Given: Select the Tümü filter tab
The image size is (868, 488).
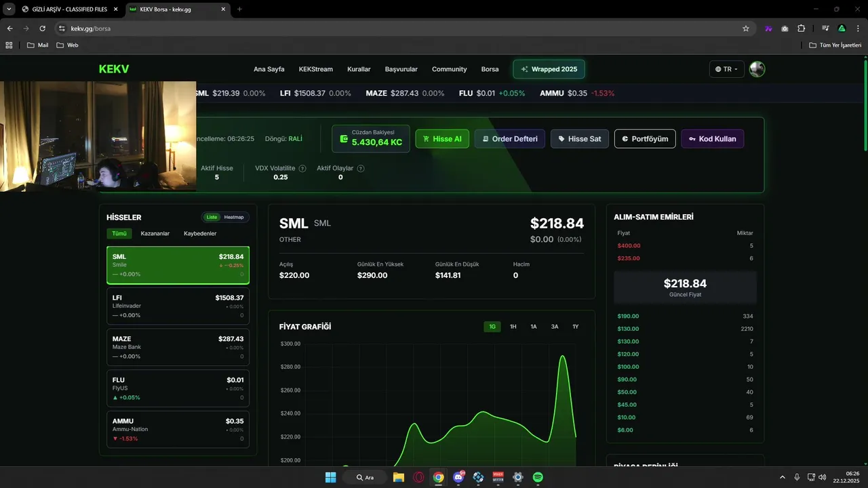Looking at the screenshot, I should click(119, 233).
